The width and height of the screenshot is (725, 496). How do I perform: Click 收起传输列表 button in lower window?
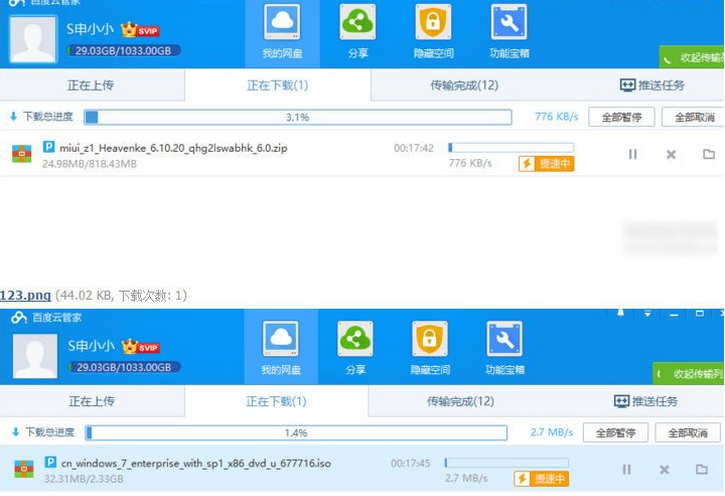[688, 374]
